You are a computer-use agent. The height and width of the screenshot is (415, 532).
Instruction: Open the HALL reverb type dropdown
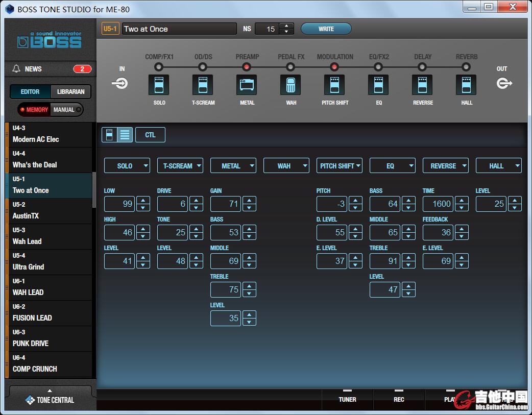498,166
